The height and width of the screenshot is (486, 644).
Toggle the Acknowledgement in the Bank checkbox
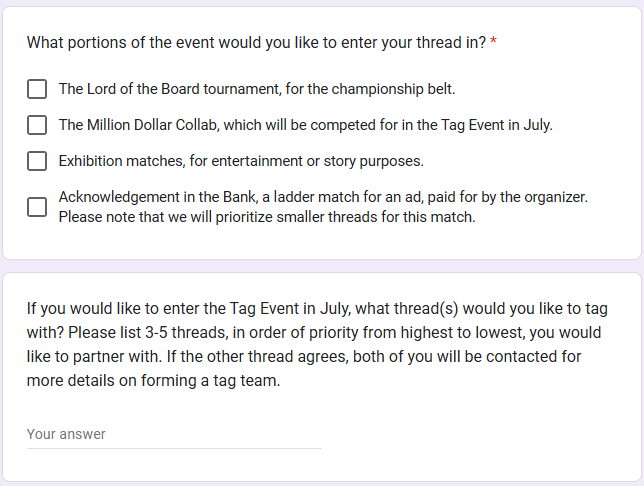pos(37,207)
